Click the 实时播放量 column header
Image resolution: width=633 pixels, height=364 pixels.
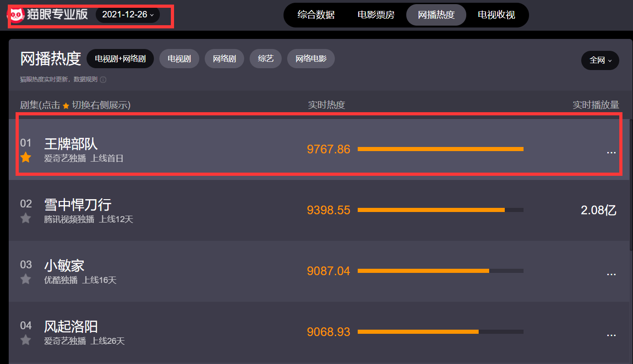pyautogui.click(x=596, y=105)
